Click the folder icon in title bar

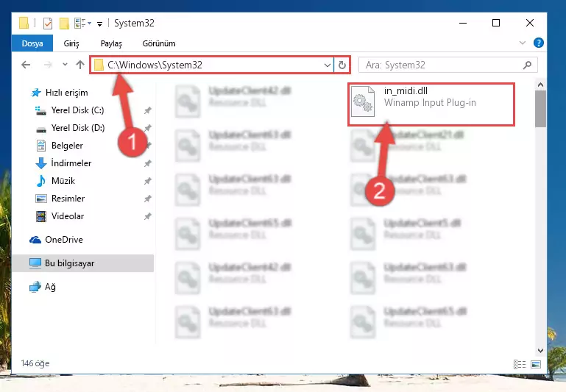click(24, 23)
